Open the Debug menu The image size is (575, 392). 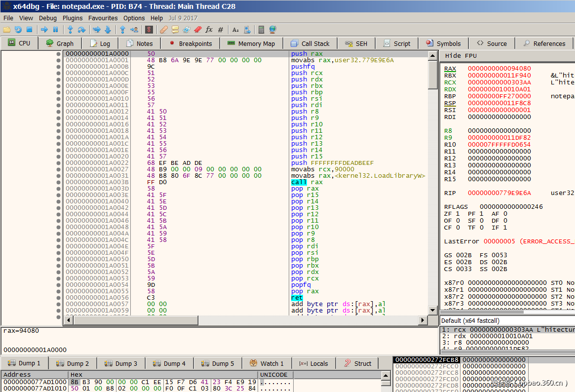47,18
